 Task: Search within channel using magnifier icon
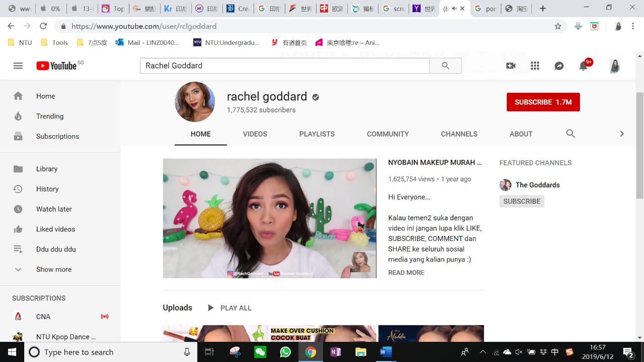tap(570, 134)
